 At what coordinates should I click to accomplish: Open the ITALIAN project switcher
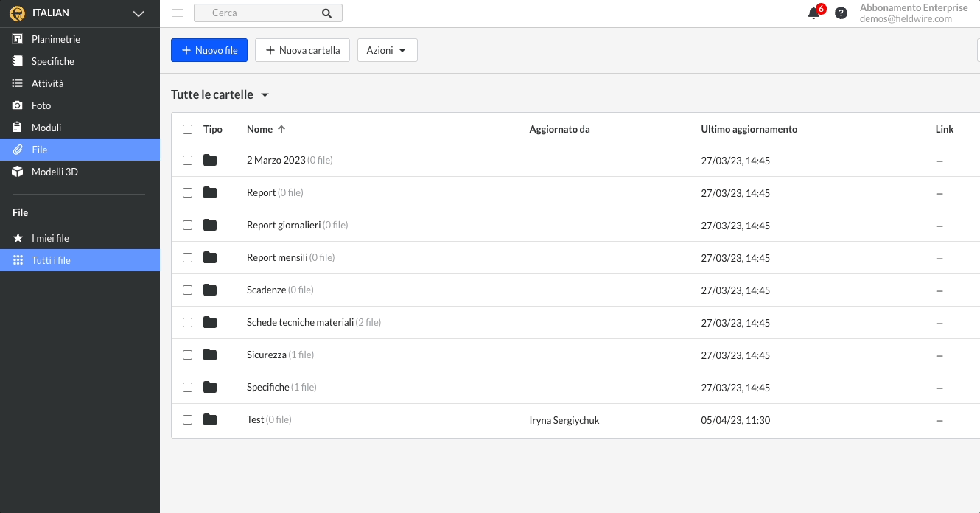(x=74, y=13)
